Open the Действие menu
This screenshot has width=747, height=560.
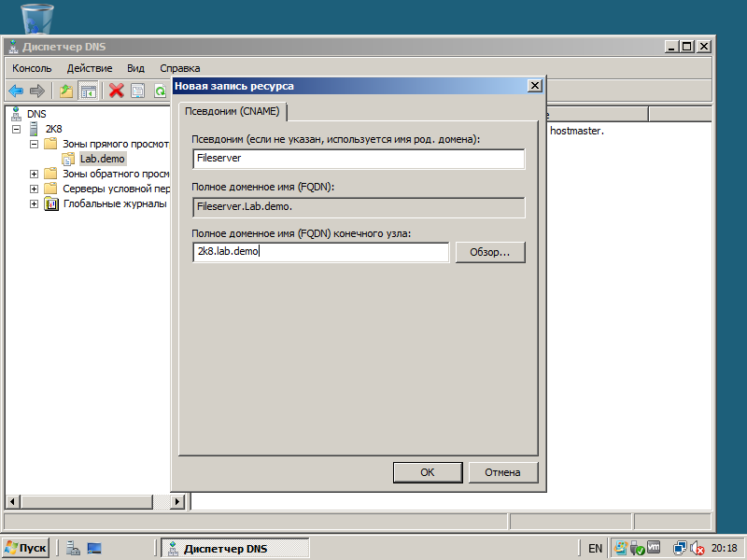[90, 68]
